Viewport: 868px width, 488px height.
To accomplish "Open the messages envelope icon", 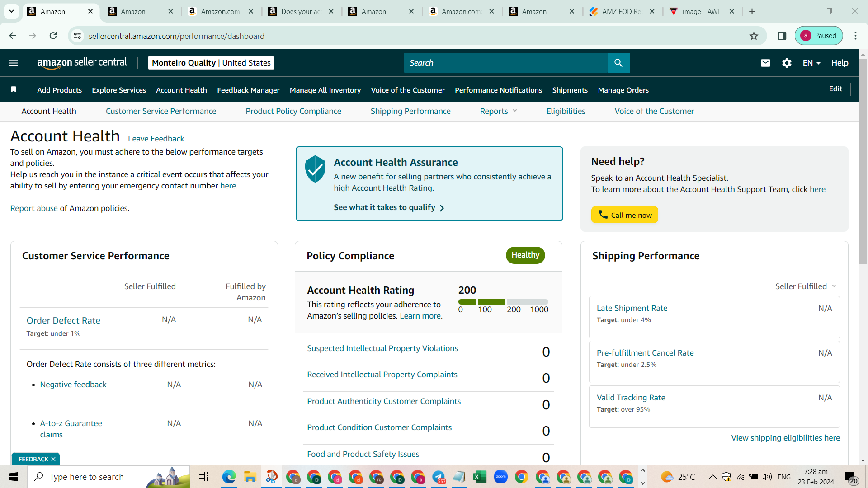I will click(x=765, y=63).
